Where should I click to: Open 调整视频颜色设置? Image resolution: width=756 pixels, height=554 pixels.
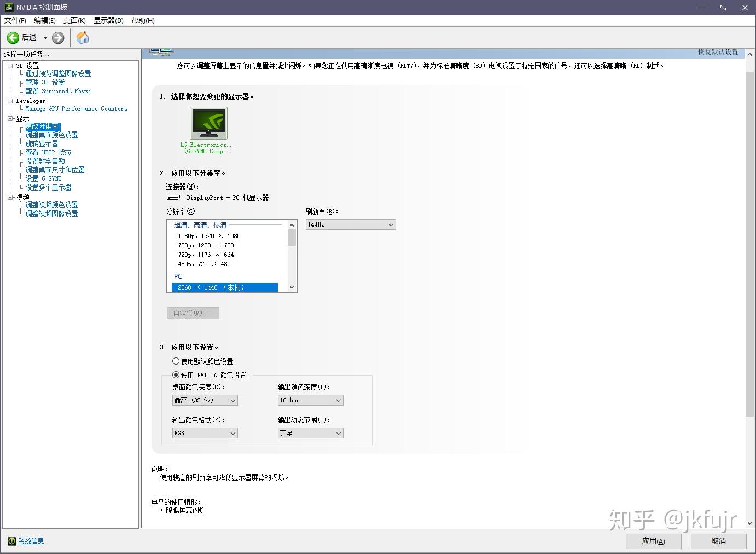click(x=51, y=205)
